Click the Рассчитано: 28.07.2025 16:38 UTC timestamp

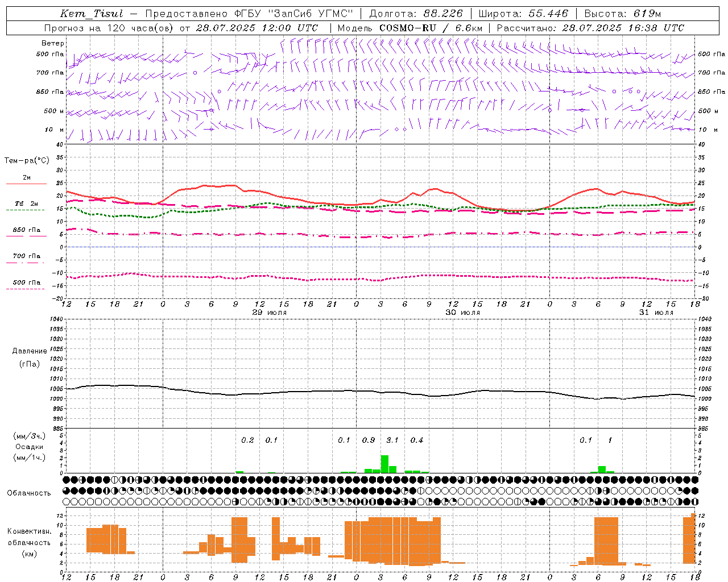[590, 28]
